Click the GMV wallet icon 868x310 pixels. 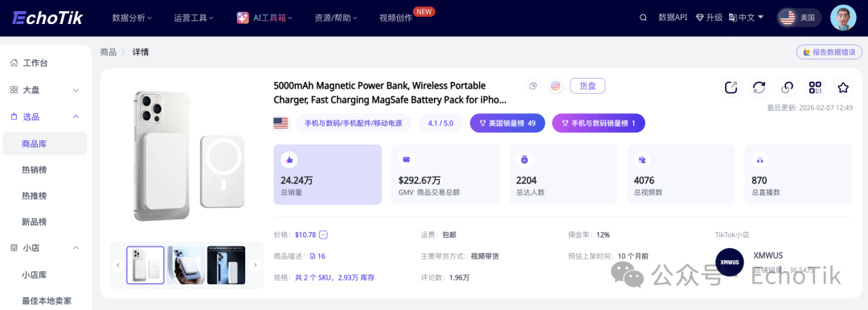coord(407,160)
